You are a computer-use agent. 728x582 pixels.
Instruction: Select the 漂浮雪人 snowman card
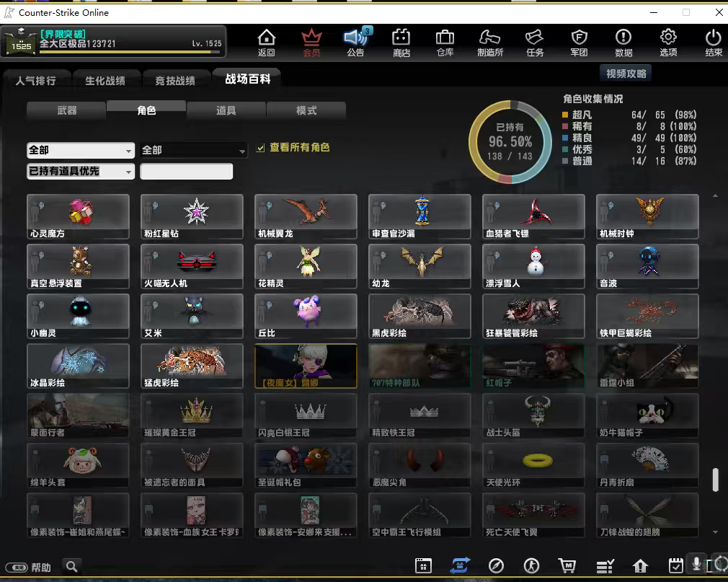tap(533, 266)
